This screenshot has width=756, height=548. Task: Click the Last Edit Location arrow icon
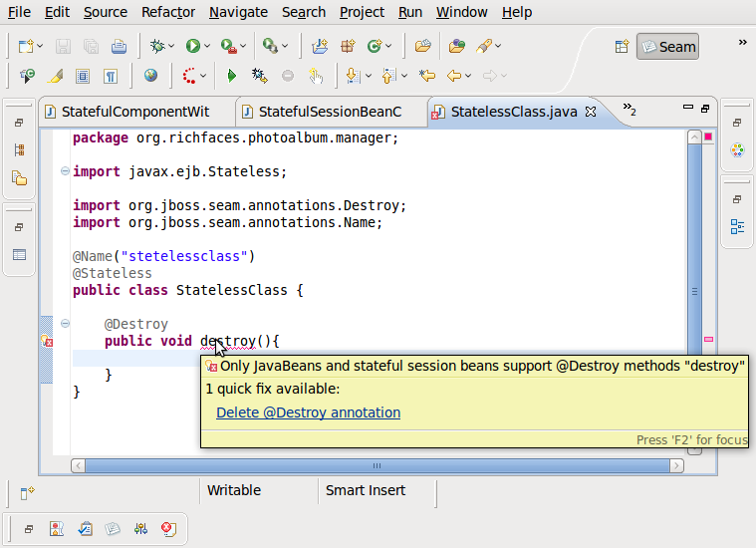[427, 76]
